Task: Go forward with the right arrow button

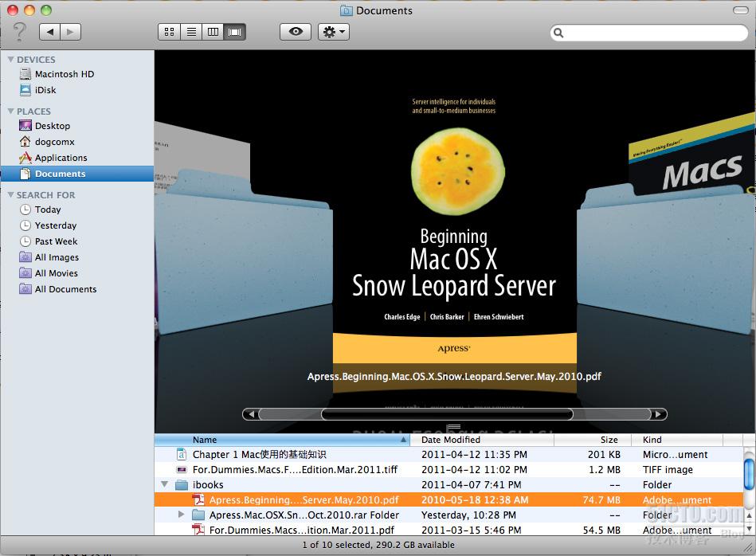Action: [70, 33]
